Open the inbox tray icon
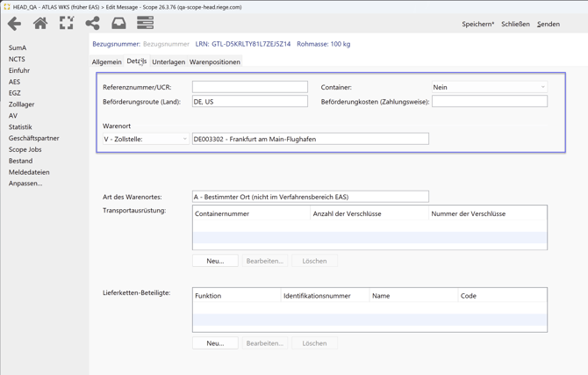This screenshot has width=588, height=375. [118, 24]
